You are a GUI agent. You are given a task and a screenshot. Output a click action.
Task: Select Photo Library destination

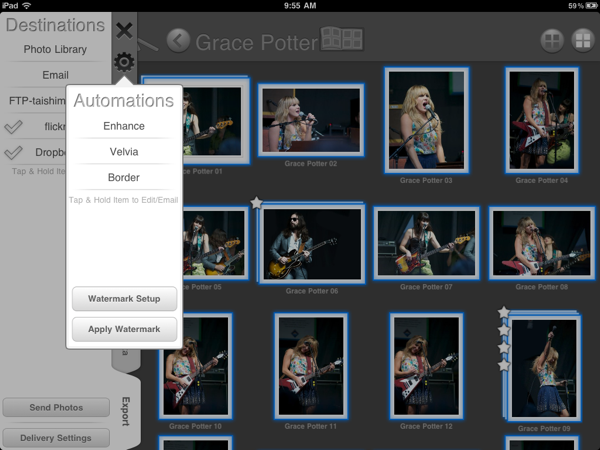(x=56, y=49)
